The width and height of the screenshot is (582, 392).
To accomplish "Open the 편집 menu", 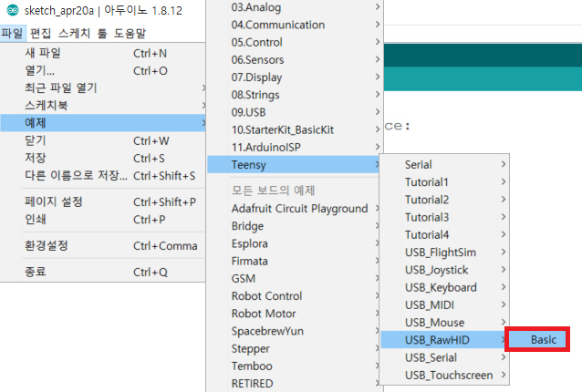I will pos(40,34).
